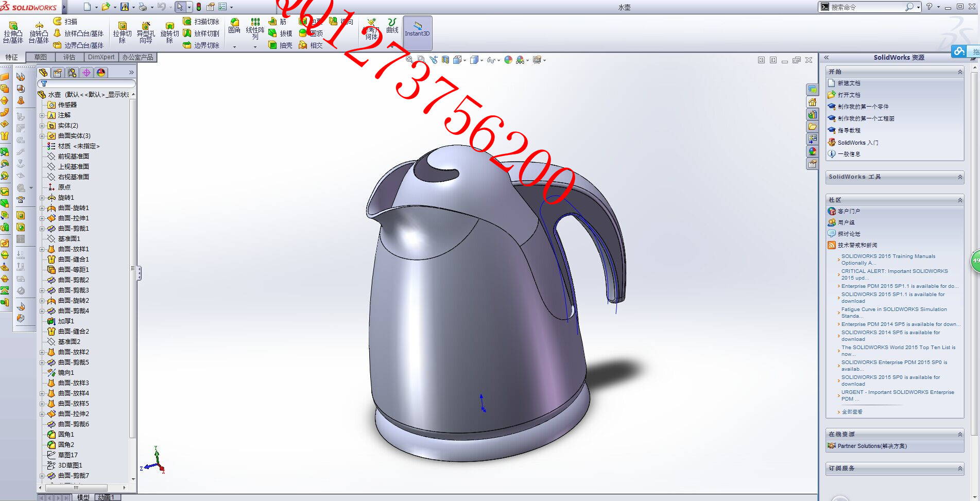Pick the 边界凸台/基体 boundary boss tool
Viewport: 980px width, 501px height.
[79, 45]
